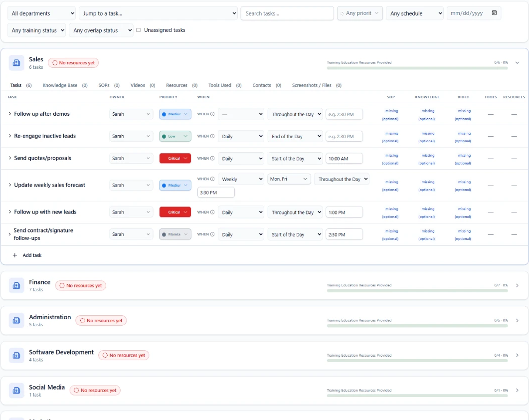Screen dimensions: 529x420
Task: Change Maintenance priority of Send contract/signature follow-ups
Action: click(175, 234)
